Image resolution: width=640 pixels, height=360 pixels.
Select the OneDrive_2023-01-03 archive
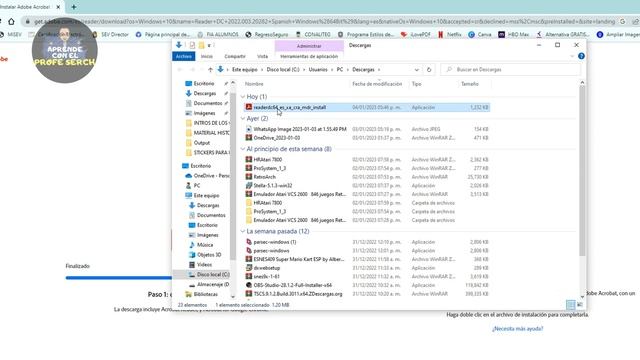point(276,138)
